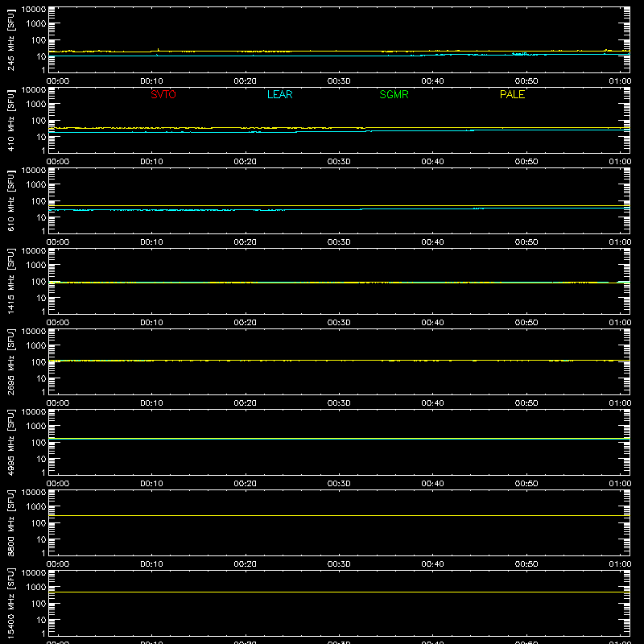This screenshot has height=644, width=644.
Task: Click the yellow PALE station label
Action: 512,94
